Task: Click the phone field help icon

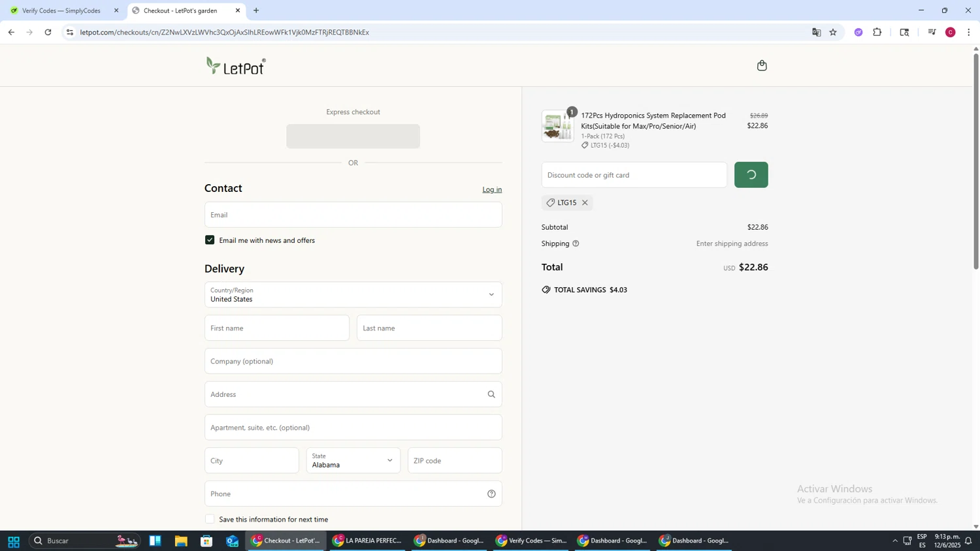Action: 491,494
